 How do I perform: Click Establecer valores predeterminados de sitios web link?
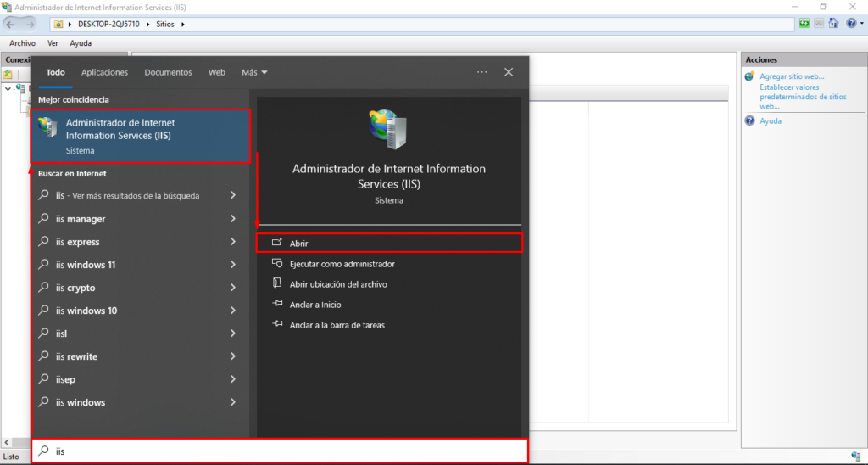803,97
